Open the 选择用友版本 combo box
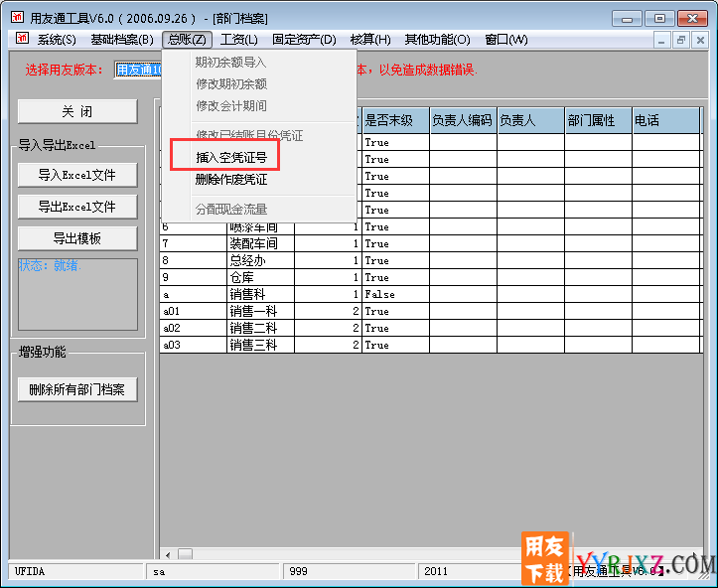The height and width of the screenshot is (588, 718). pos(138,71)
